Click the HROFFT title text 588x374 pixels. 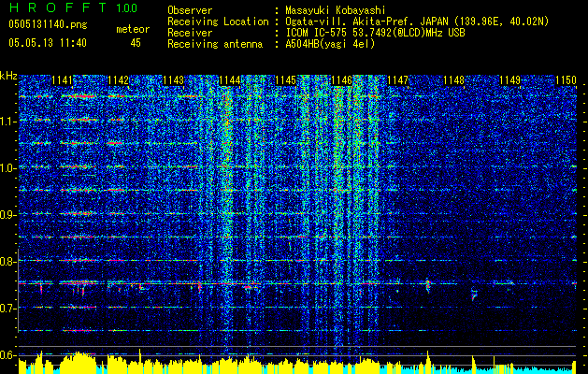(x=58, y=7)
